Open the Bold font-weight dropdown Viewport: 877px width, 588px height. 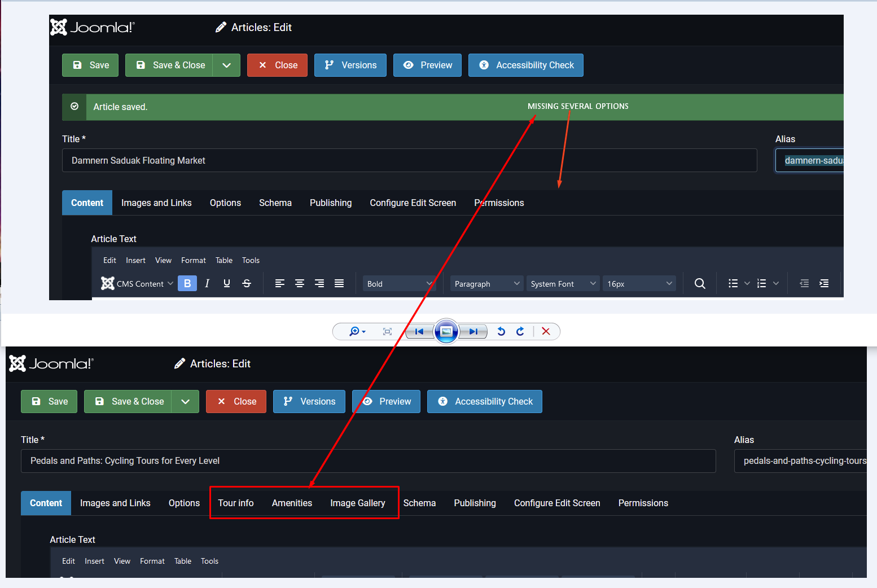pos(400,283)
